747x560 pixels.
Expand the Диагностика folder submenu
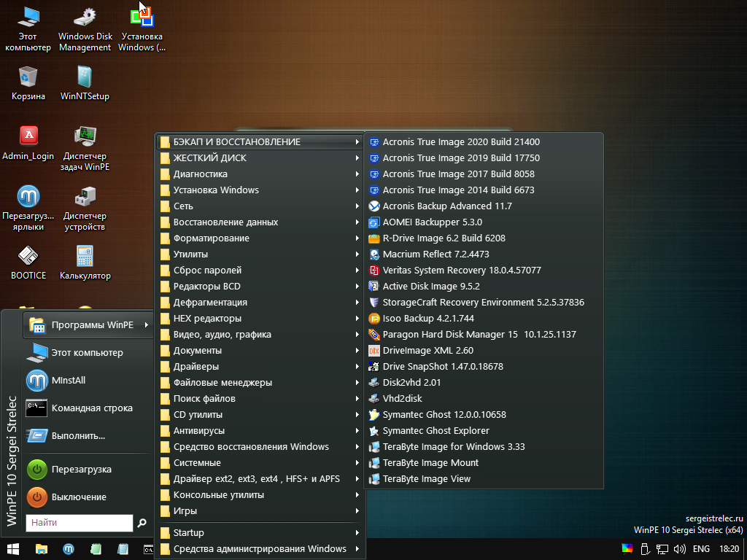pyautogui.click(x=260, y=174)
